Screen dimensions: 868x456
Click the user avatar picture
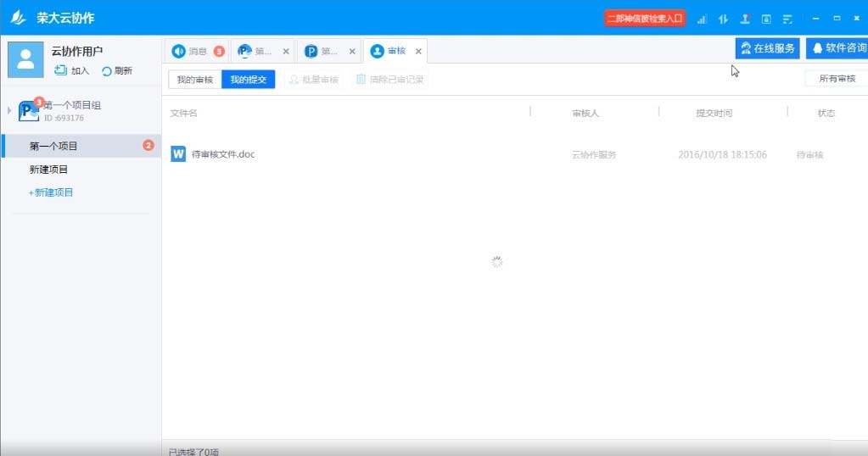point(25,59)
